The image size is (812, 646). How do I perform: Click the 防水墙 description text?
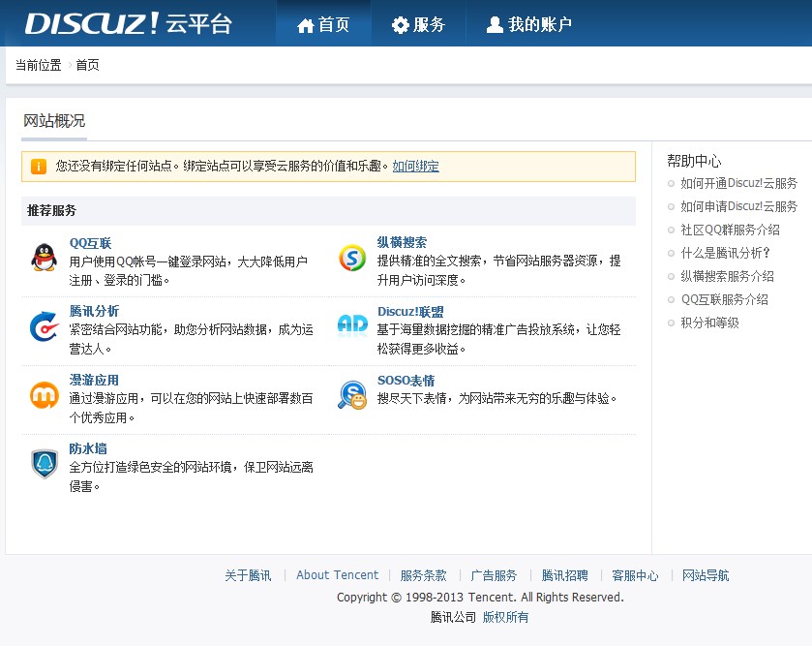point(191,477)
